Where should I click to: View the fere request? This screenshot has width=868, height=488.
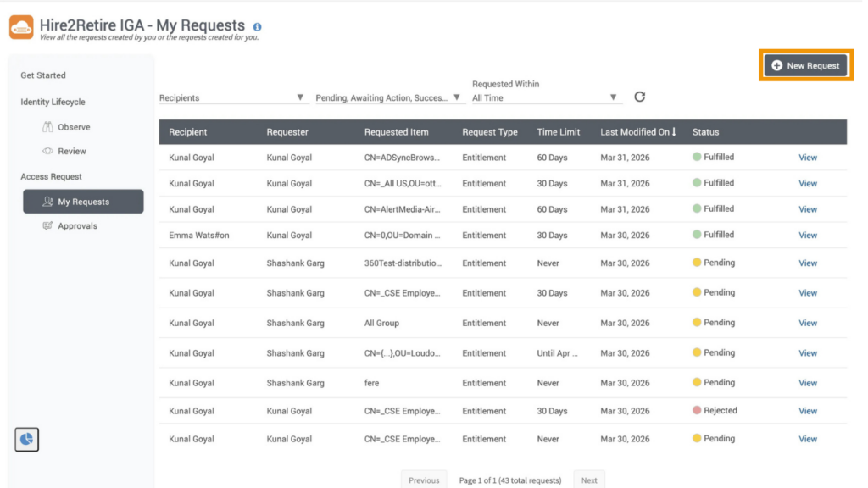coord(808,383)
